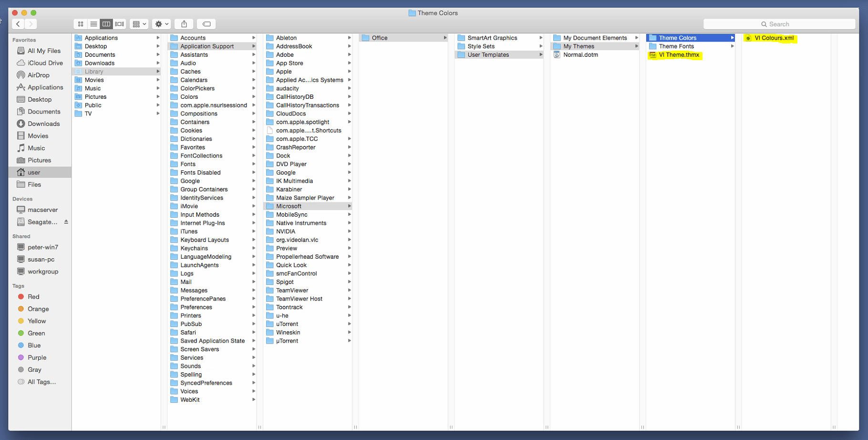This screenshot has width=868, height=440.
Task: Open the Share icon in the toolbar
Action: point(184,23)
